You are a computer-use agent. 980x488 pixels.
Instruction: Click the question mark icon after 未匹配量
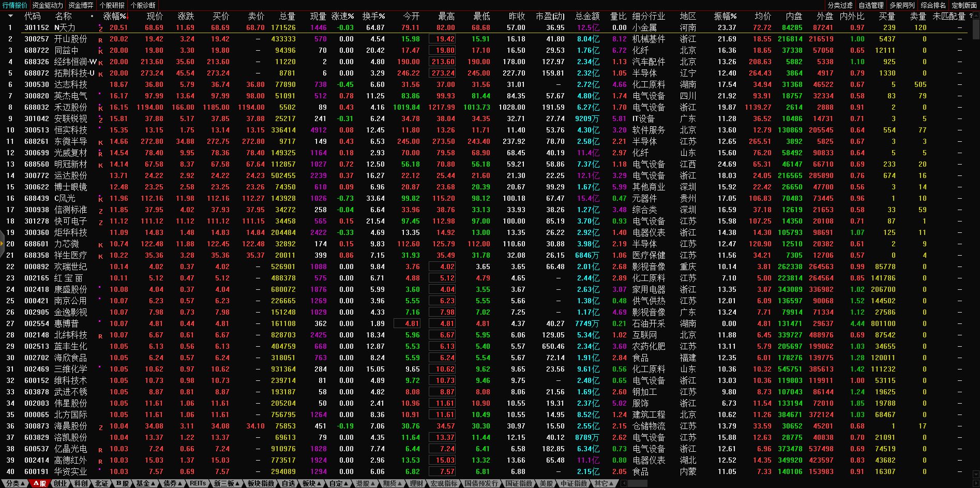coord(971,16)
